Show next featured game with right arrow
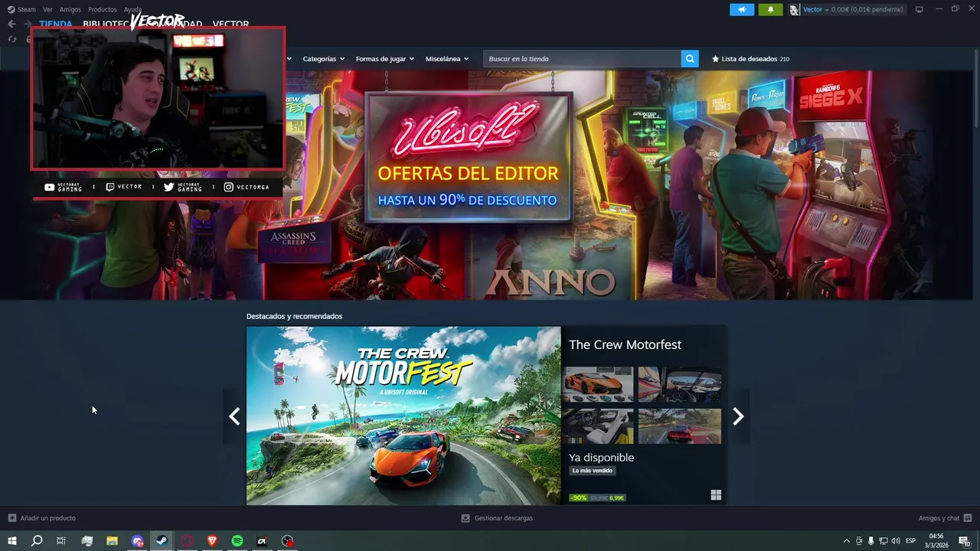980x551 pixels. tap(738, 416)
